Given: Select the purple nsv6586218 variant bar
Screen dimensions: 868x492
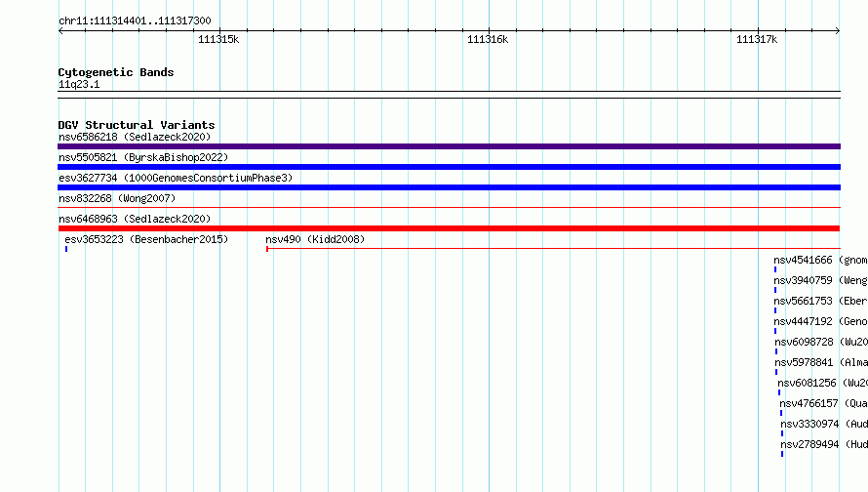Looking at the screenshot, I should click(449, 146).
